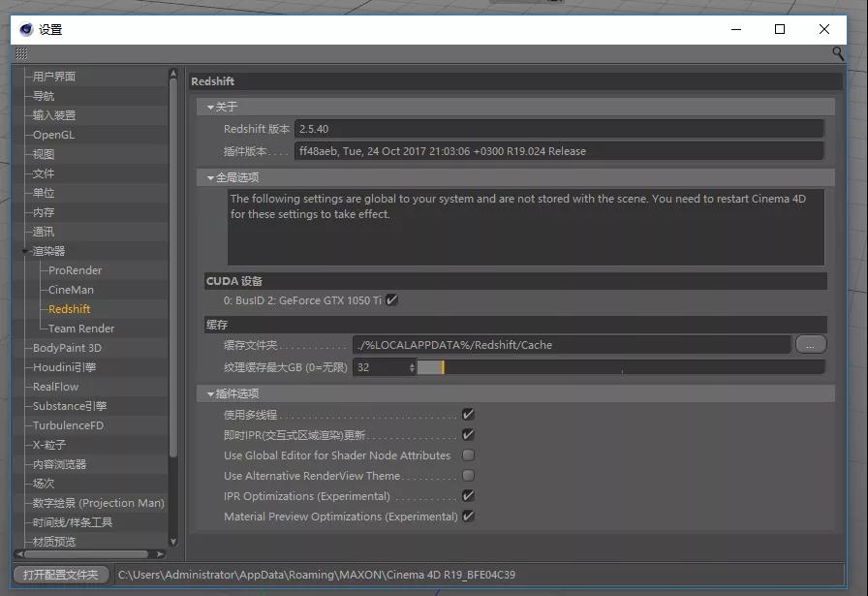The image size is (868, 596).
Task: Select CineMan renderer entry
Action: tap(71, 290)
